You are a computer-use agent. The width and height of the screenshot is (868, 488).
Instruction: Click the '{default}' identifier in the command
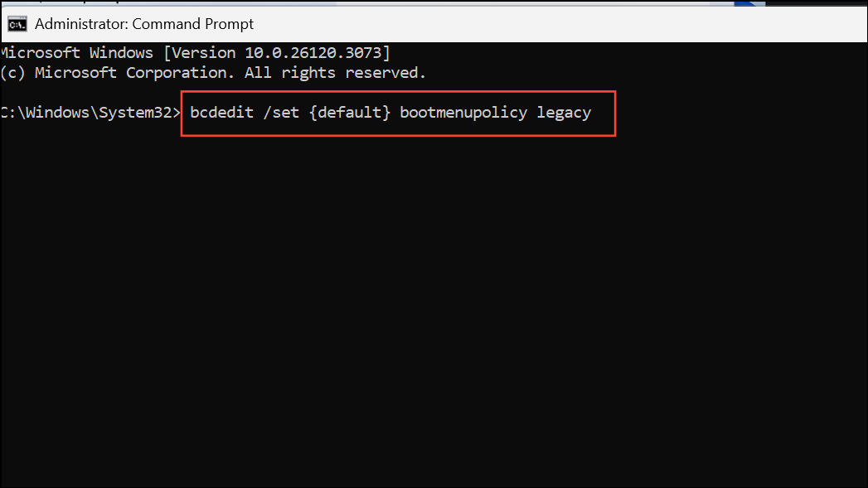[x=350, y=113]
